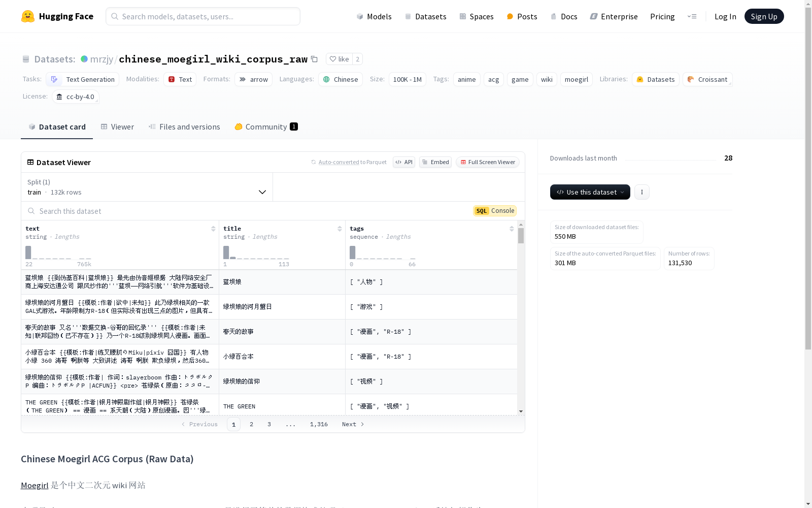Go to page 3 of rows
The width and height of the screenshot is (812, 508).
coord(269,424)
